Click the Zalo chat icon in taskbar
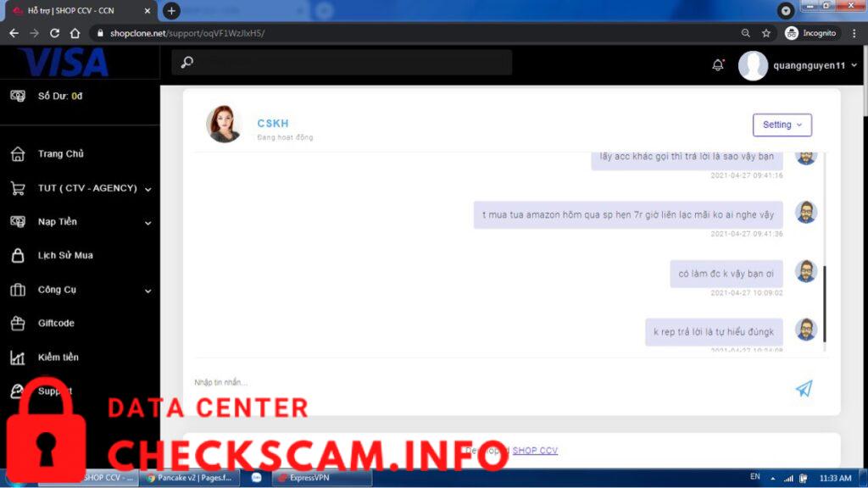 pyautogui.click(x=256, y=478)
